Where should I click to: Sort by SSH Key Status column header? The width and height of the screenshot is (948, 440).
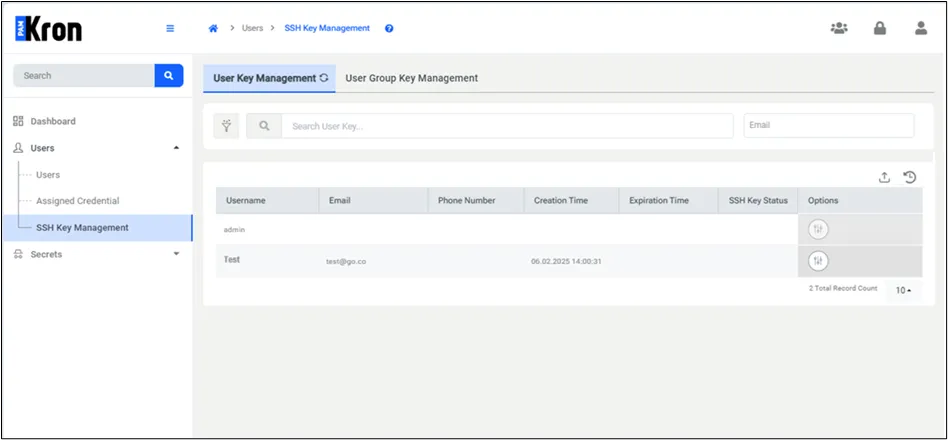758,200
